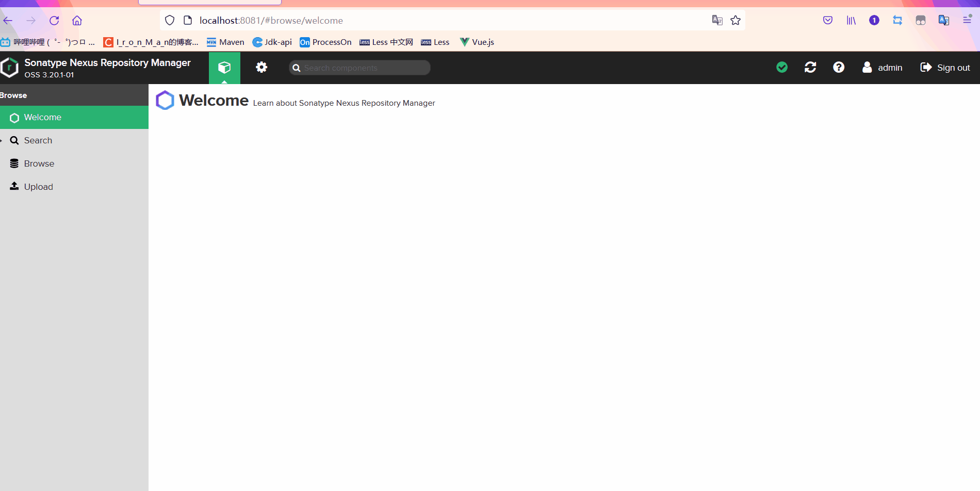Viewport: 980px width, 491px height.
Task: Click the Sonatype Nexus logo icon
Action: [9, 68]
